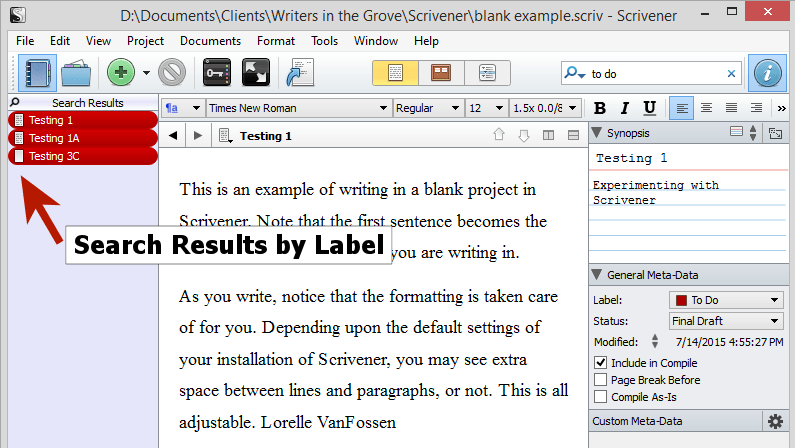
Task: Go forward in editor history
Action: [x=198, y=135]
